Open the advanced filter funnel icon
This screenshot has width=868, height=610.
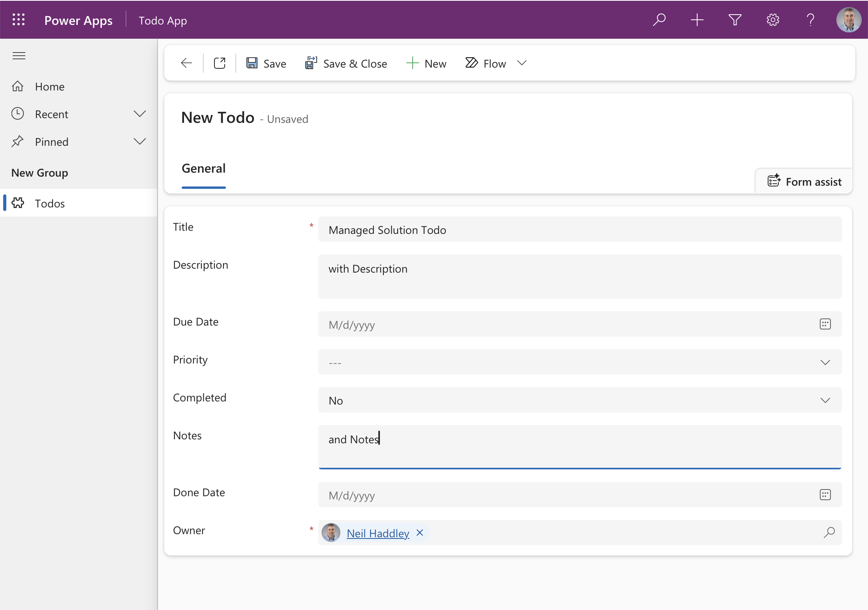(x=735, y=20)
